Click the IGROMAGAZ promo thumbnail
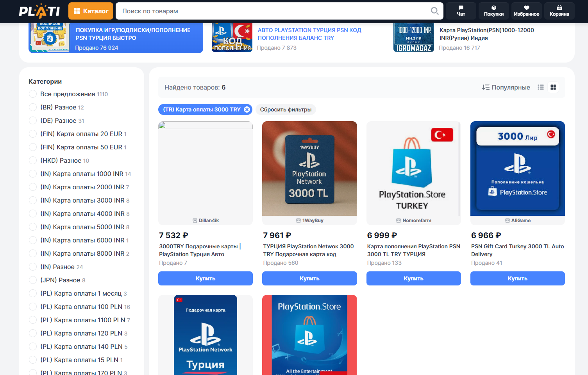The width and height of the screenshot is (588, 375). click(x=414, y=38)
